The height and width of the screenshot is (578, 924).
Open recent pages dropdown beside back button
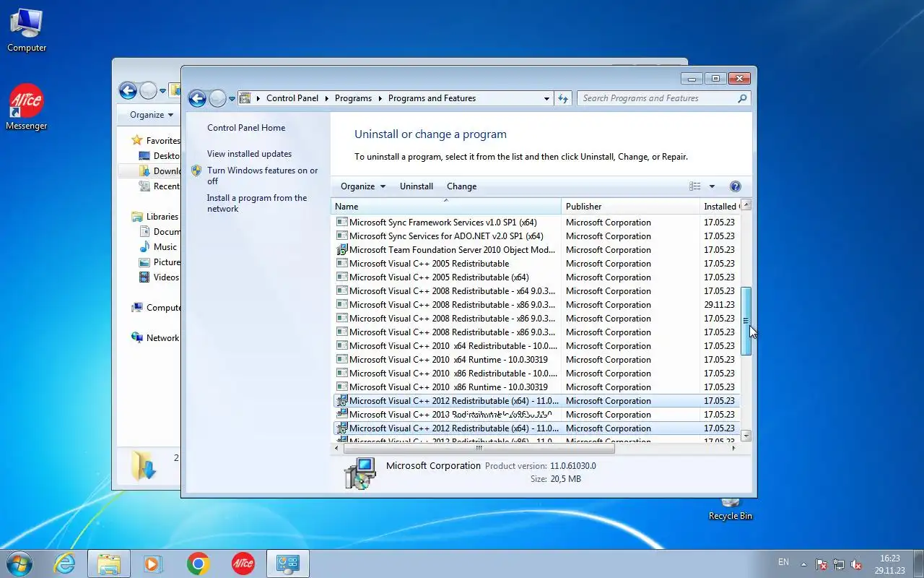pos(232,99)
